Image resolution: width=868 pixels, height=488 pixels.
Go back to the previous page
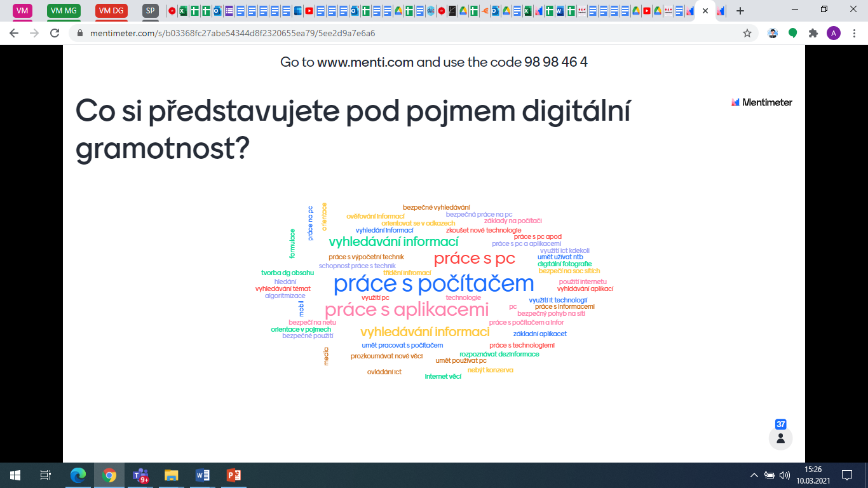tap(14, 33)
